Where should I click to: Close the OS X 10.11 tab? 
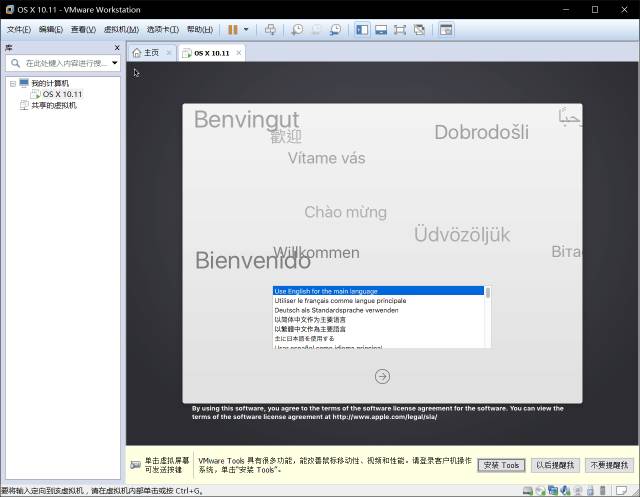click(239, 53)
